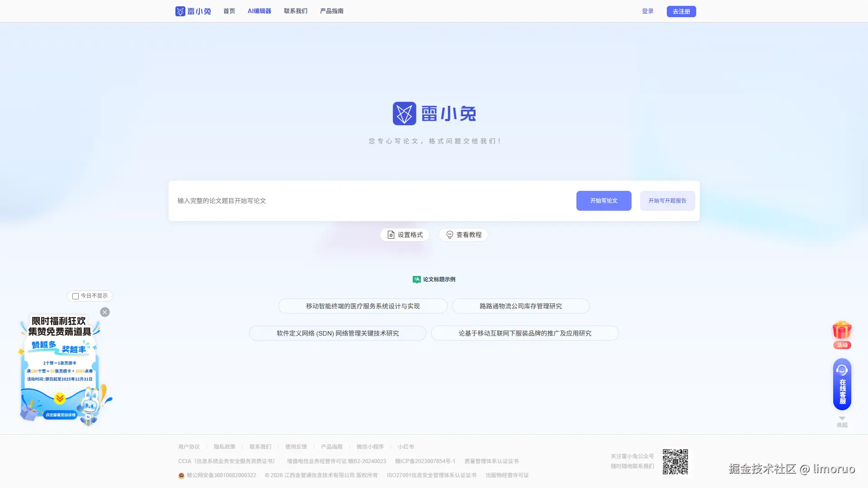Open the 设置格式 format settings icon

click(391, 235)
